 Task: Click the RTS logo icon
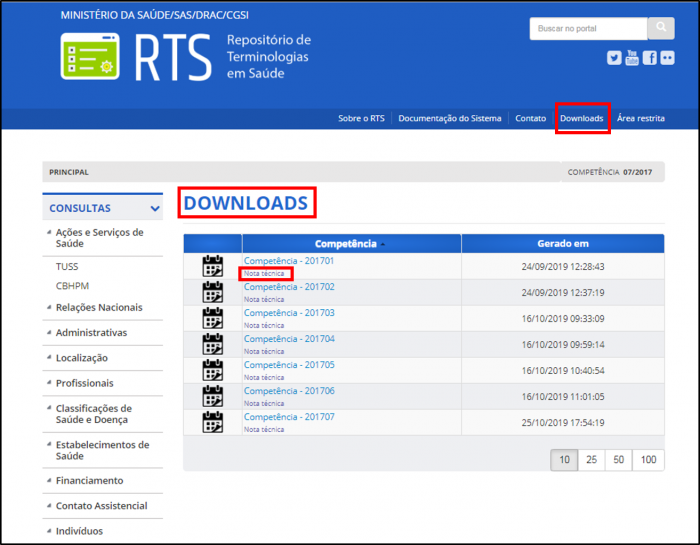point(90,57)
